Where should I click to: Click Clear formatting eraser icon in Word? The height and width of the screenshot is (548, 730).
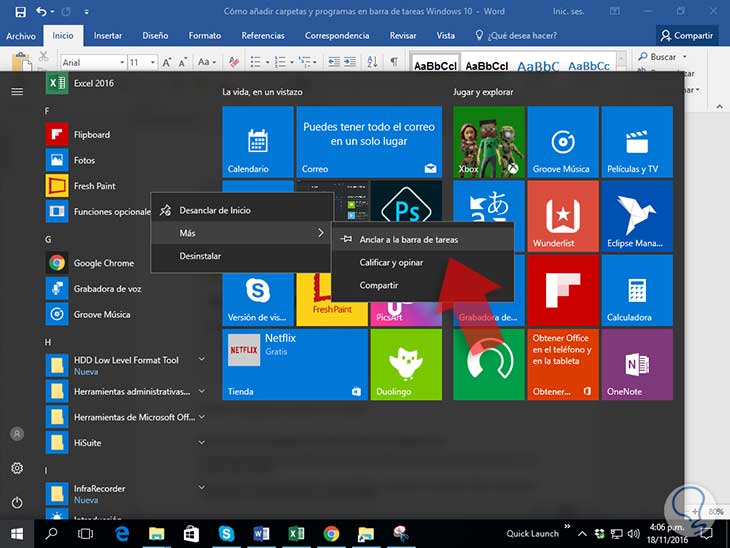point(234,62)
